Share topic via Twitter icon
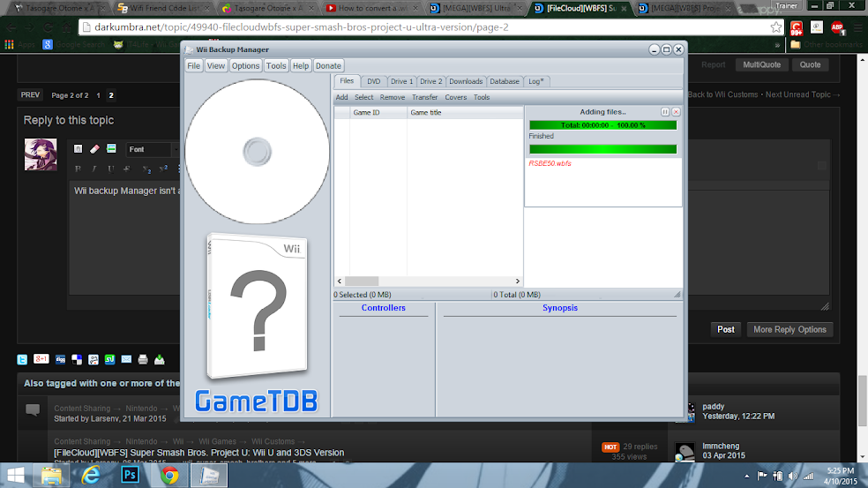 (x=22, y=359)
